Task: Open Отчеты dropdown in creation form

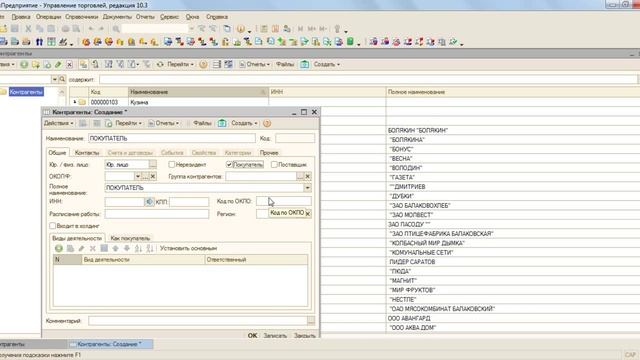Action: (163, 123)
